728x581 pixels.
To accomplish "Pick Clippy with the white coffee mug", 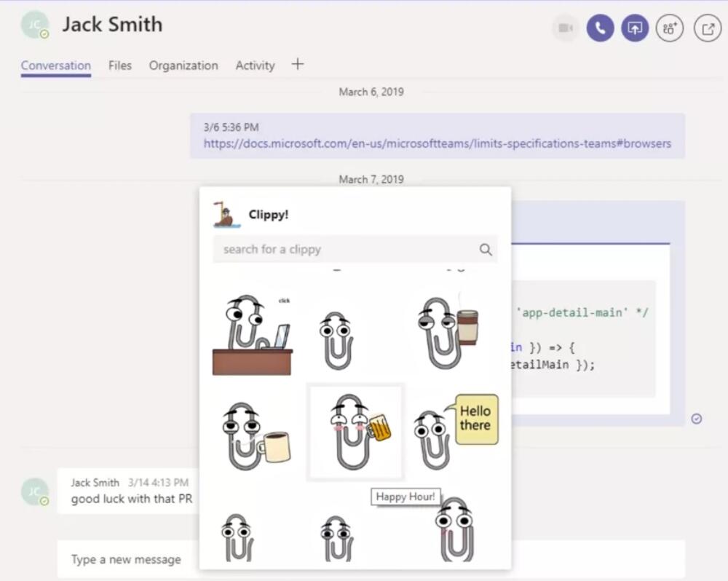I will [x=254, y=435].
